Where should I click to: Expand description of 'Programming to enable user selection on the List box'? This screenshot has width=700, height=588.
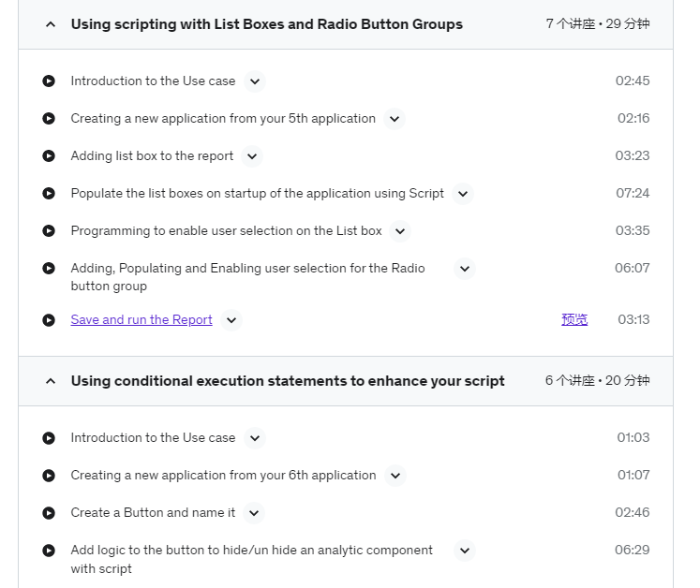tap(400, 231)
